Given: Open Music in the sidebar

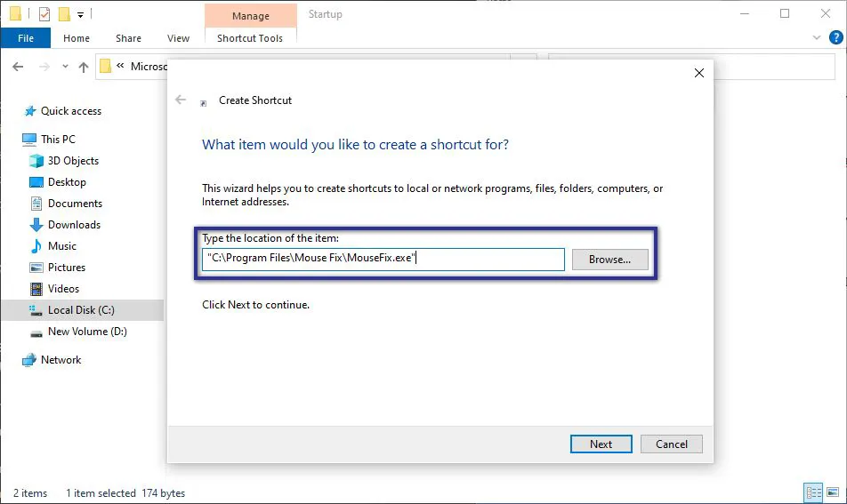Looking at the screenshot, I should point(62,246).
